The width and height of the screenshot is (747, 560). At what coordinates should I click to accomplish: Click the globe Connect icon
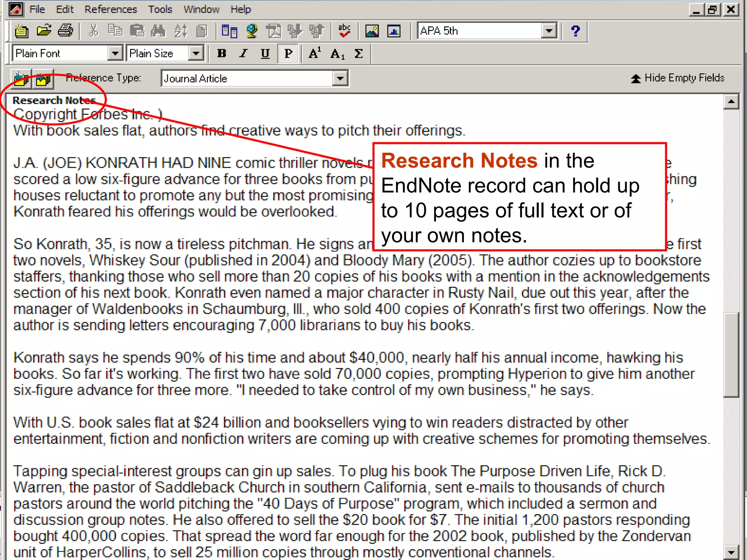click(252, 31)
